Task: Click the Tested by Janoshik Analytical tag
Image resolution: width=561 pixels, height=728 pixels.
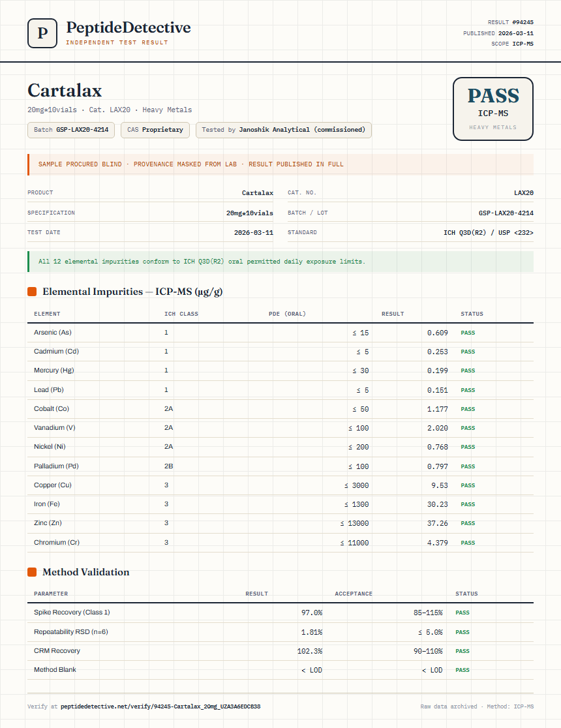Action: 283,130
